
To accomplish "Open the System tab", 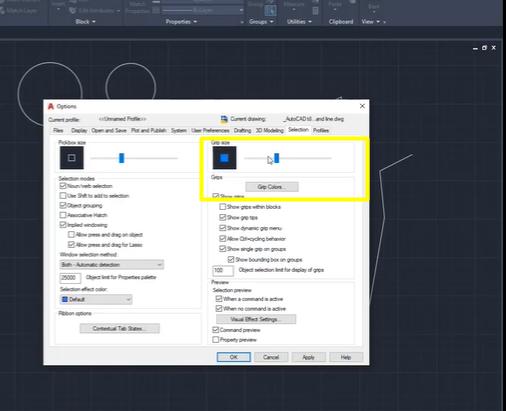I will (x=179, y=130).
